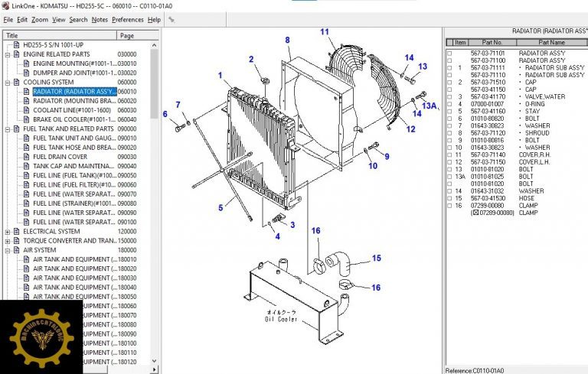Click page icon of DUMPER AND JOINT entry
588x374 pixels.
tap(26, 73)
